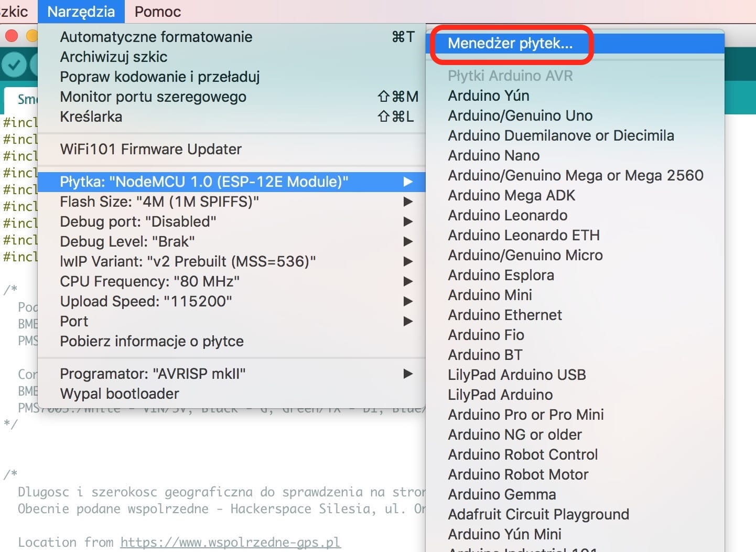Choose Automatyczne formatowanie
This screenshot has width=756, height=552.
(231, 37)
